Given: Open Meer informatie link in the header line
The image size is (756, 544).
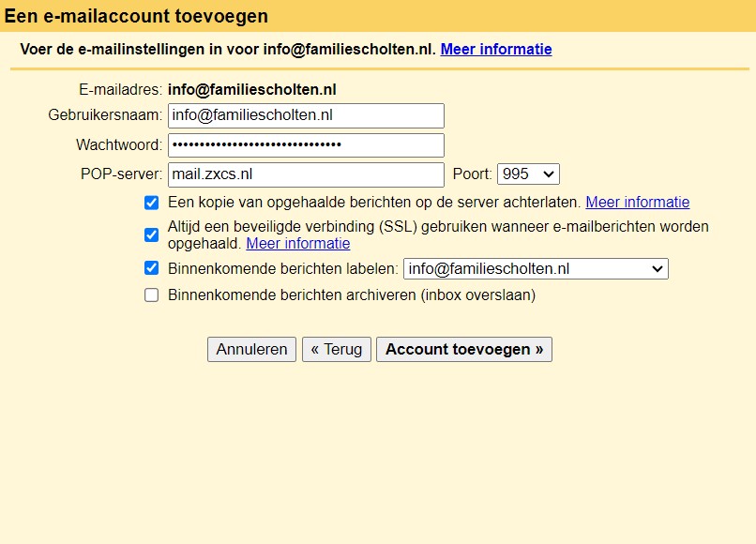Looking at the screenshot, I should (x=496, y=49).
